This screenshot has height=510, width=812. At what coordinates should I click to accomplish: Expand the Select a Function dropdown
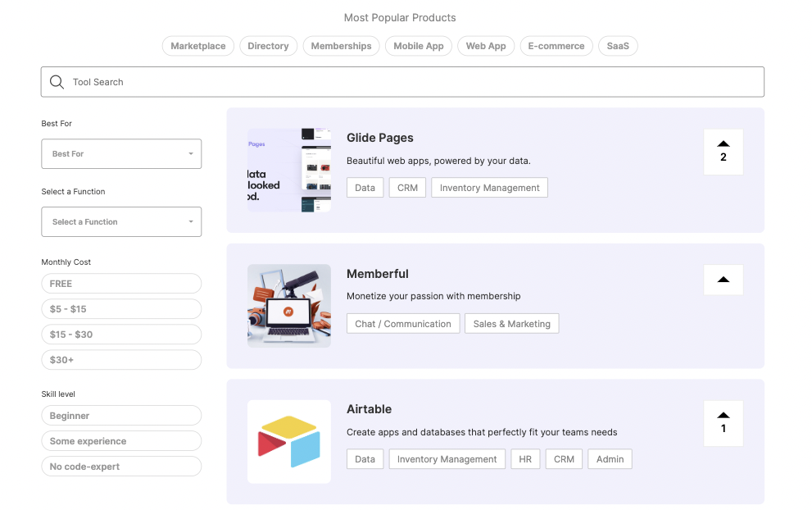point(121,222)
